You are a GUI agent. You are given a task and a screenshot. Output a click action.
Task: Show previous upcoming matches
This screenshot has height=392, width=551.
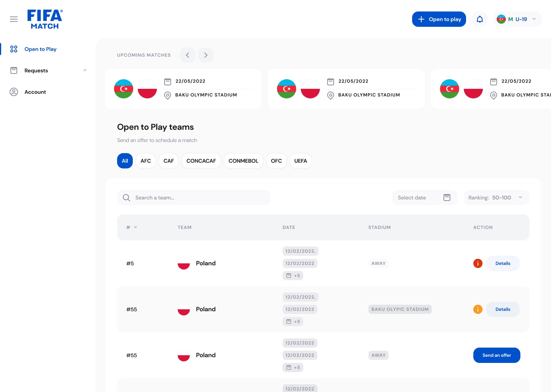(187, 55)
